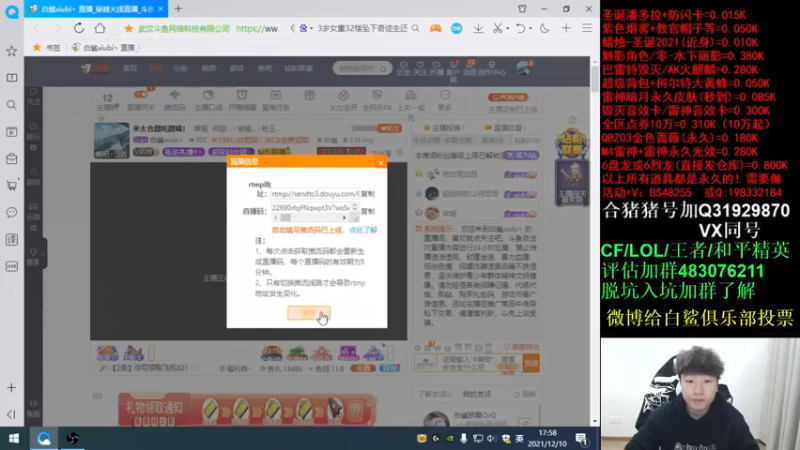Image resolution: width=800 pixels, height=450 pixels.
Task: Open the 白鲨xiubi bookmark shortcut
Action: (105, 47)
